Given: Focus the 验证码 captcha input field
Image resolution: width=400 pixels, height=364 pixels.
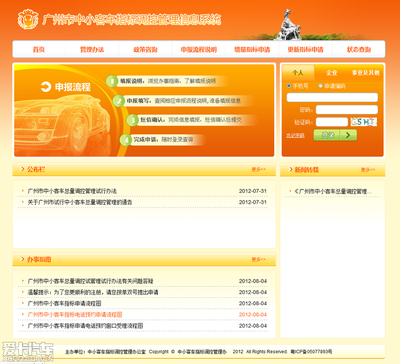Looking at the screenshot, I should click(x=332, y=122).
